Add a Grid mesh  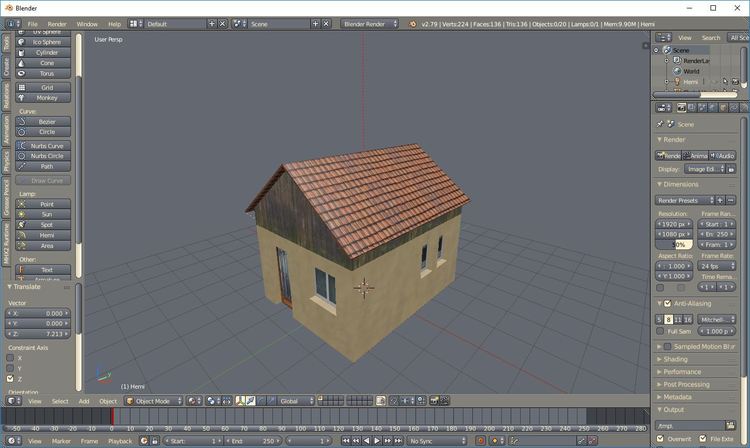(x=43, y=87)
